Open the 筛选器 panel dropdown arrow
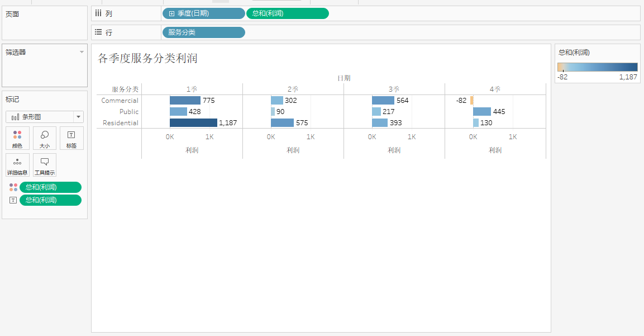Screen dimensions: 644x336 (x=82, y=52)
